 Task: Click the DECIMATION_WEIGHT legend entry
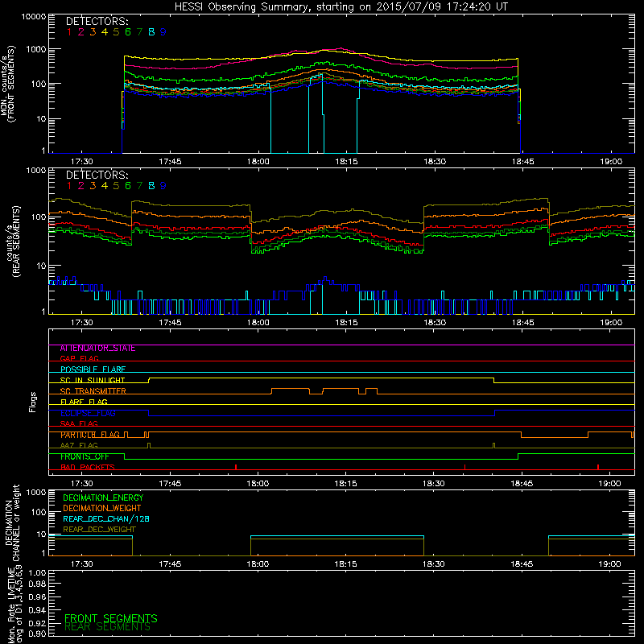tap(102, 509)
